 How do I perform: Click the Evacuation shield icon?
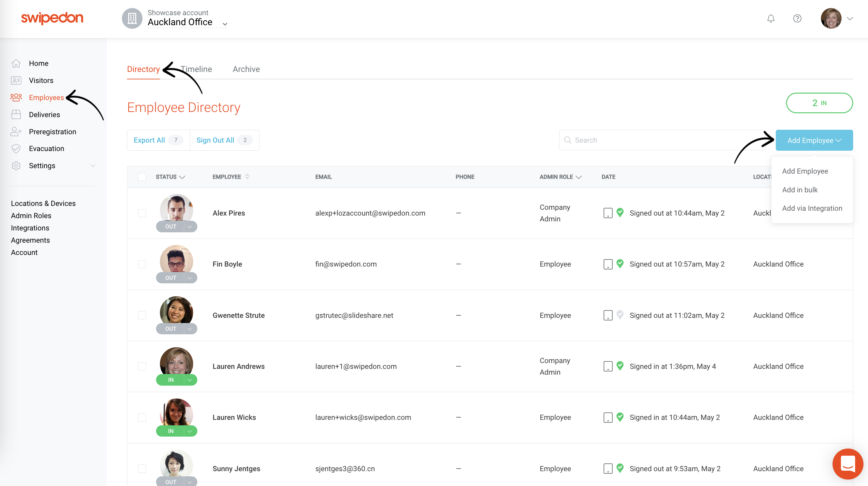pyautogui.click(x=16, y=148)
